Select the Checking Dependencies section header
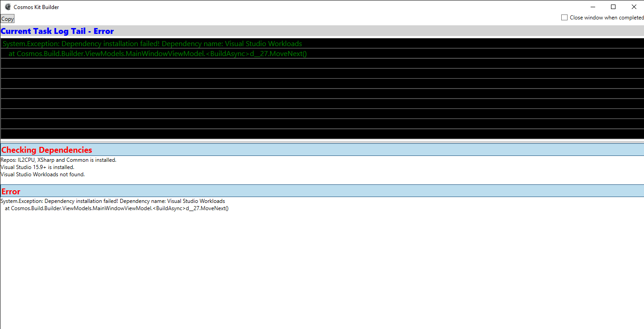644x329 pixels. [47, 150]
